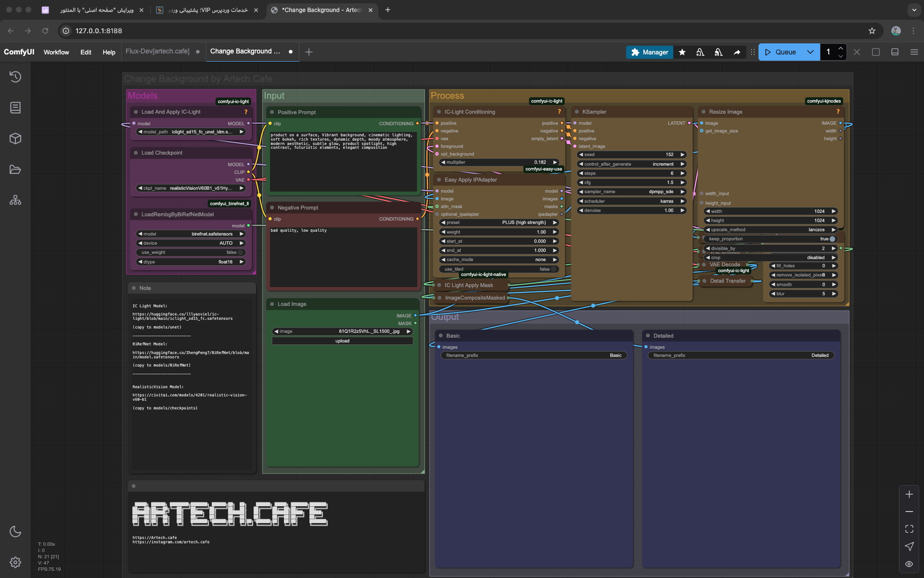Open the Manager button
924x578 pixels.
649,52
